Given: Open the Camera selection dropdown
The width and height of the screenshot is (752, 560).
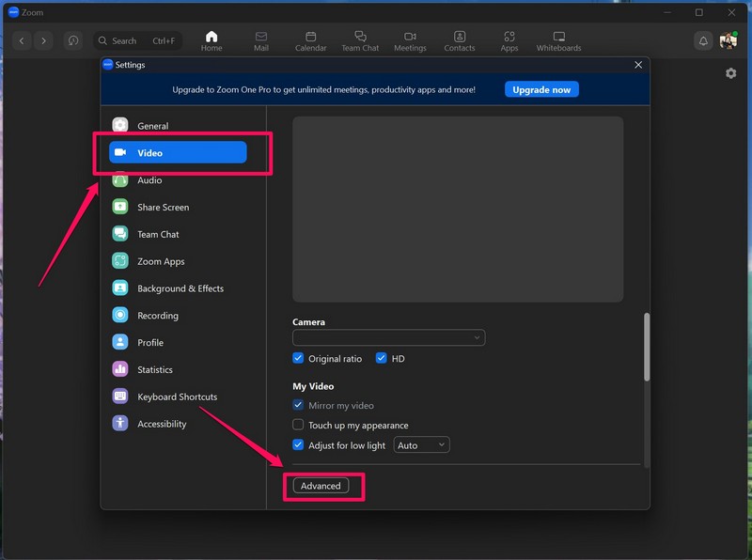Looking at the screenshot, I should point(388,337).
